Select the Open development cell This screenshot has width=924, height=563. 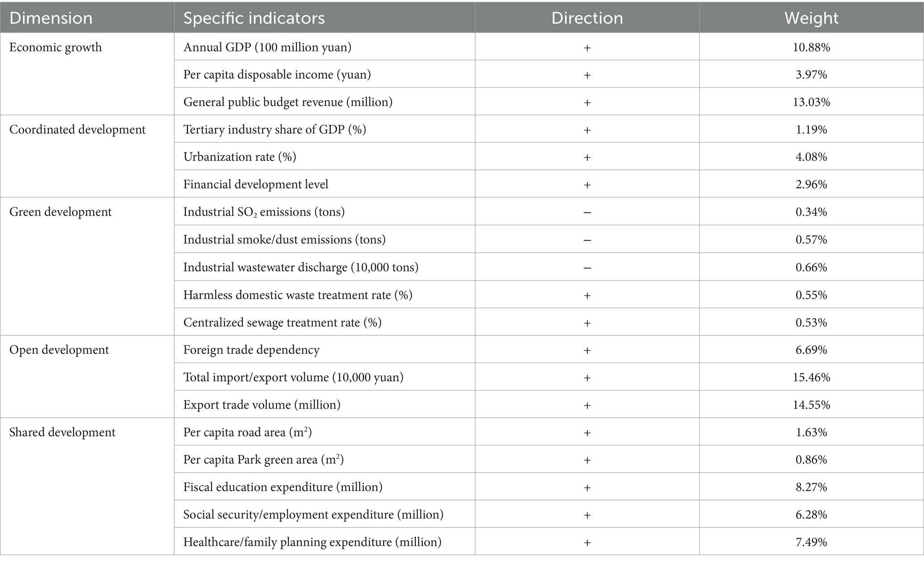(x=59, y=350)
